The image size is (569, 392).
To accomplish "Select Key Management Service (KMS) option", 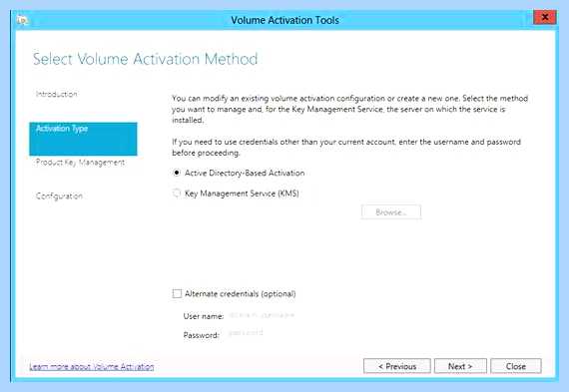I will (x=177, y=194).
